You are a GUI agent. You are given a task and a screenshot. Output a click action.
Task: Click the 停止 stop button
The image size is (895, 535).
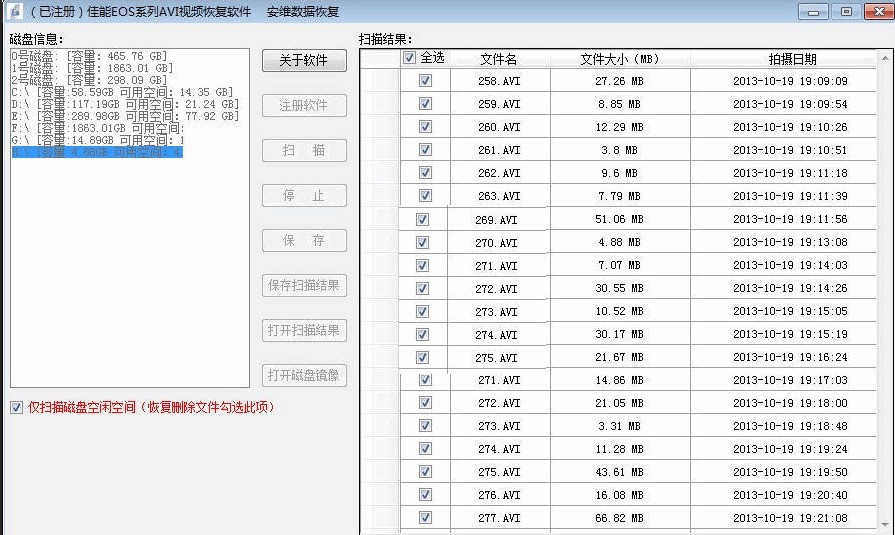click(x=304, y=196)
